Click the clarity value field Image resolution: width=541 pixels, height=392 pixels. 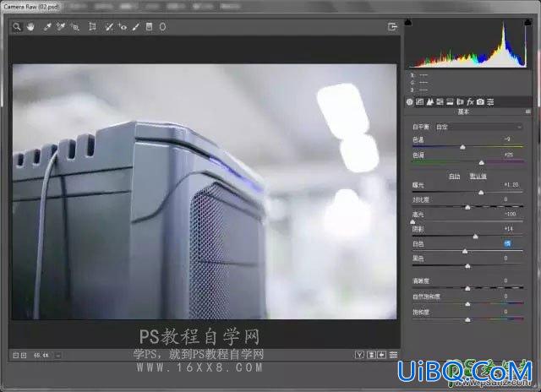505,280
